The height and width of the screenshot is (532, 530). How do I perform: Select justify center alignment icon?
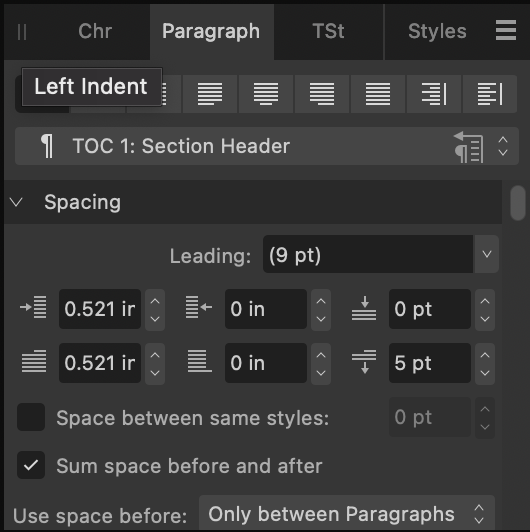[266, 94]
